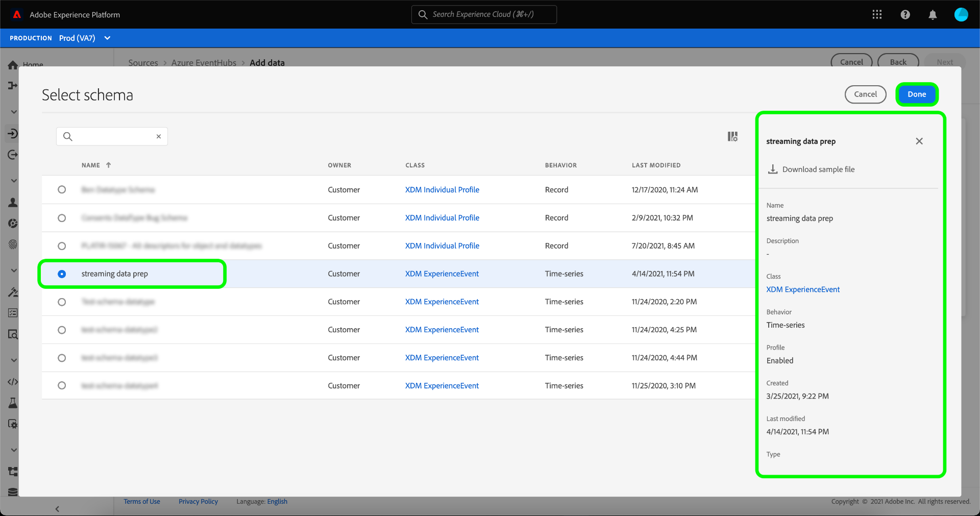Open the column settings icon
980x516 pixels.
[732, 136]
